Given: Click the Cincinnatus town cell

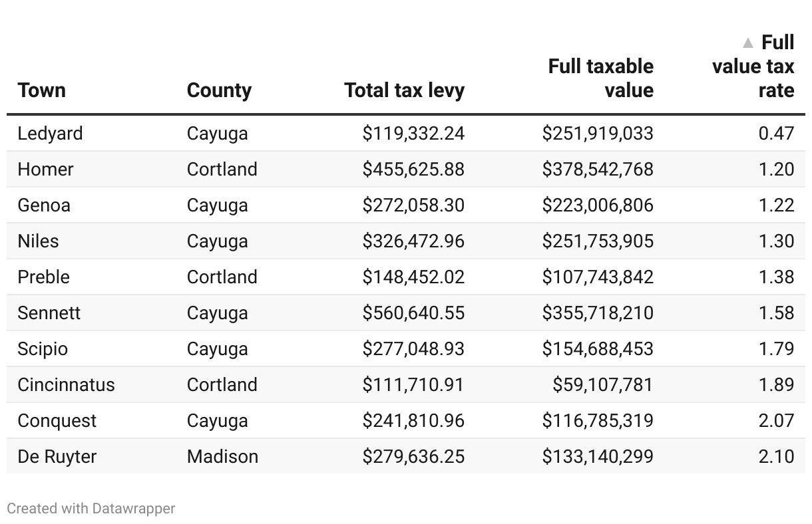Looking at the screenshot, I should pos(66,384).
